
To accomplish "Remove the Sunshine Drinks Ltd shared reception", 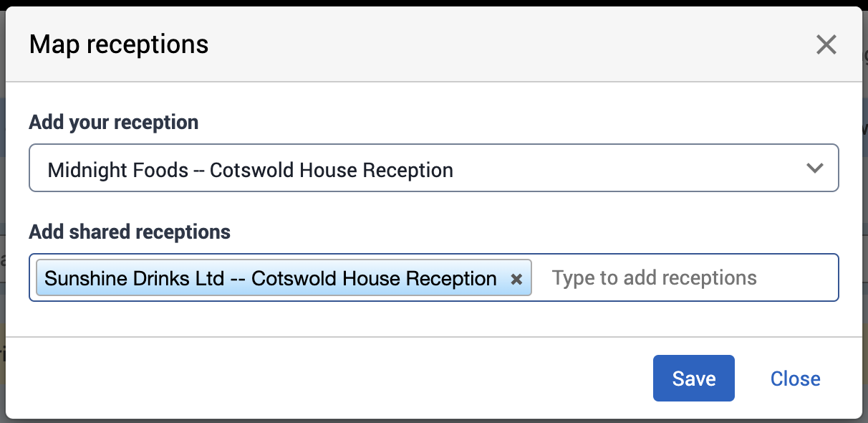I will tap(516, 280).
